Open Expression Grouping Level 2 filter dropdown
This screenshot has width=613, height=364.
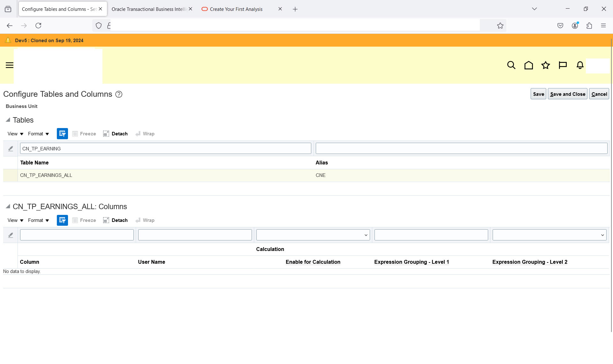[549, 235]
